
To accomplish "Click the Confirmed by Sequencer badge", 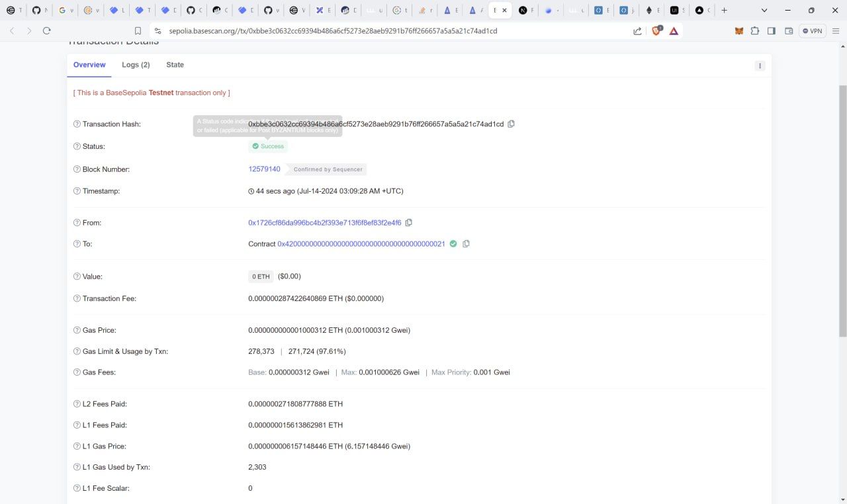I will (328, 169).
